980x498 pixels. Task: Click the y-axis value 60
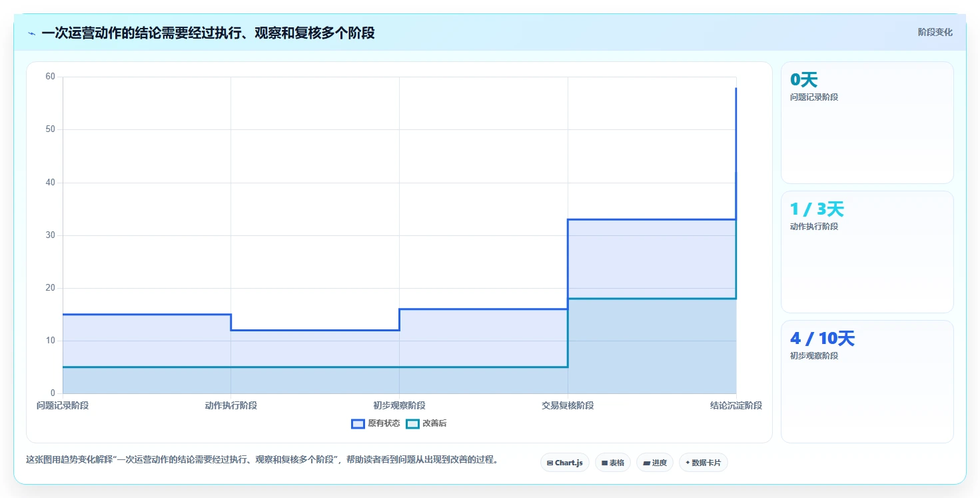point(50,77)
